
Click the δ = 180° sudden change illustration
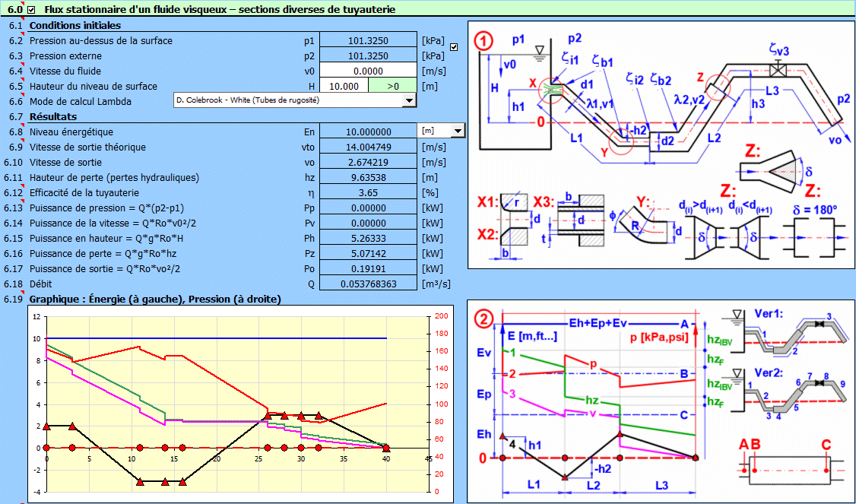click(x=815, y=238)
